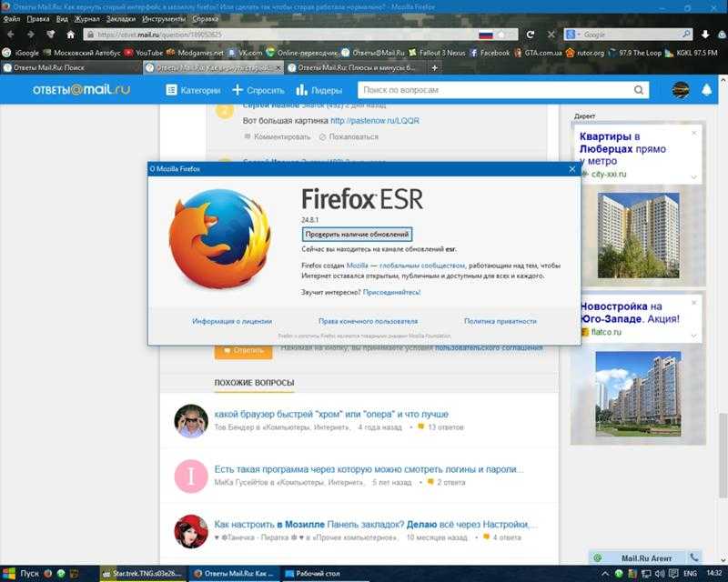
Task: Reload the page with the refresh icon
Action: (x=531, y=35)
